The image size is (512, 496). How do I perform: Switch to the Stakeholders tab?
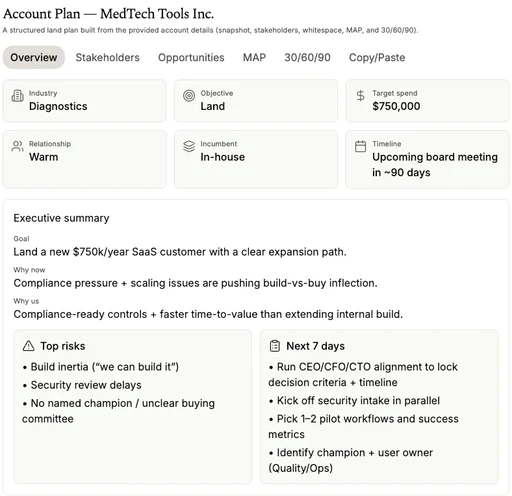(x=107, y=57)
